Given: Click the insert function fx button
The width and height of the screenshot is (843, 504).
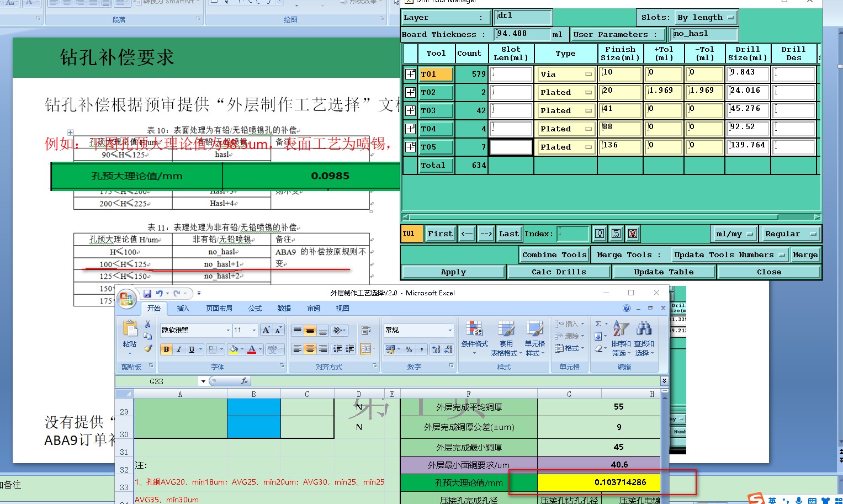Looking at the screenshot, I should click(x=244, y=381).
